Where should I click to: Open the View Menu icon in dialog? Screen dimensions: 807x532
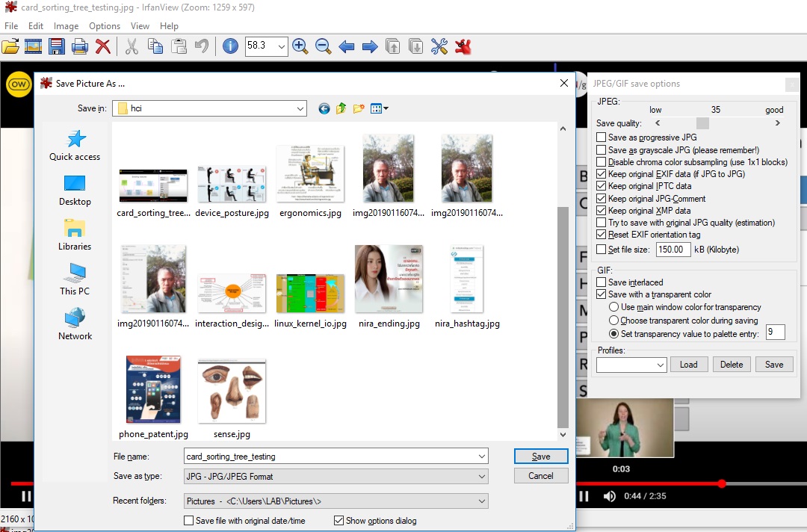tap(380, 108)
